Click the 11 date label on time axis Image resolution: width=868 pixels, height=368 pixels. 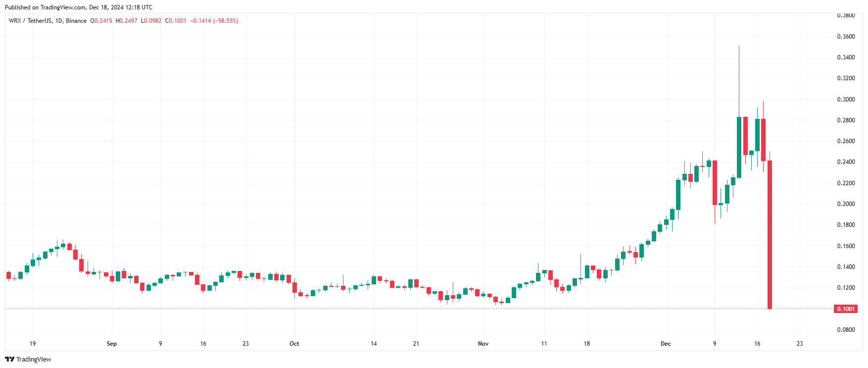click(544, 344)
